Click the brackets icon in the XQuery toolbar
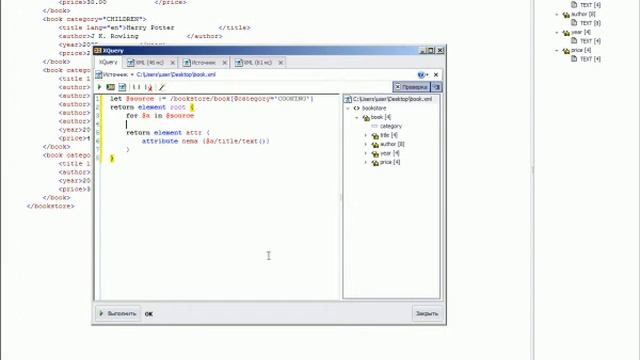This screenshot has width=640, height=360. click(x=136, y=87)
